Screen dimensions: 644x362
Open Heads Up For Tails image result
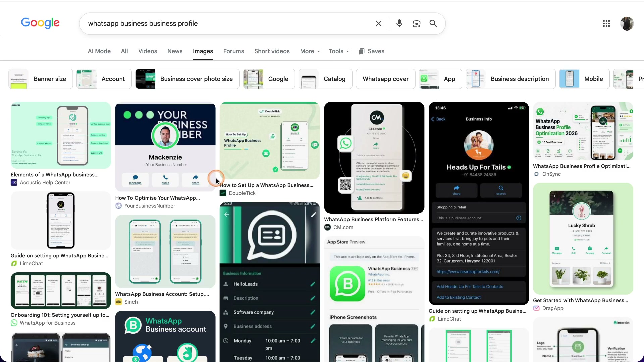coord(479,203)
